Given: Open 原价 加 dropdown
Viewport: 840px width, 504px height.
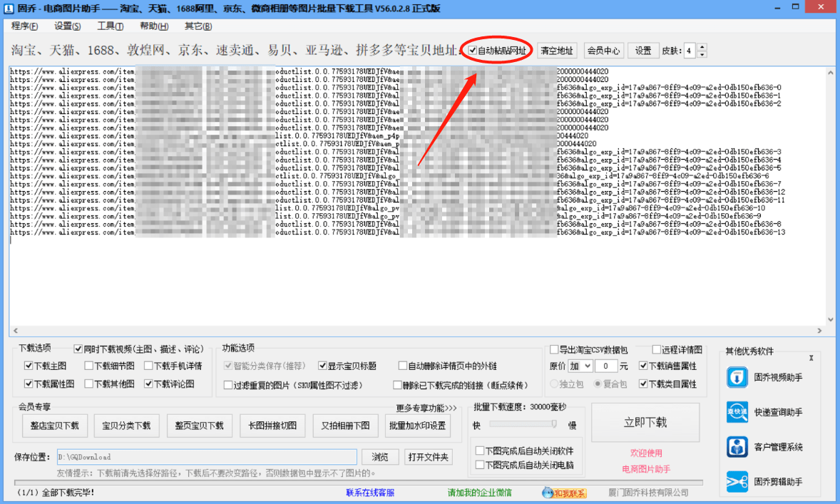Looking at the screenshot, I should tap(580, 366).
